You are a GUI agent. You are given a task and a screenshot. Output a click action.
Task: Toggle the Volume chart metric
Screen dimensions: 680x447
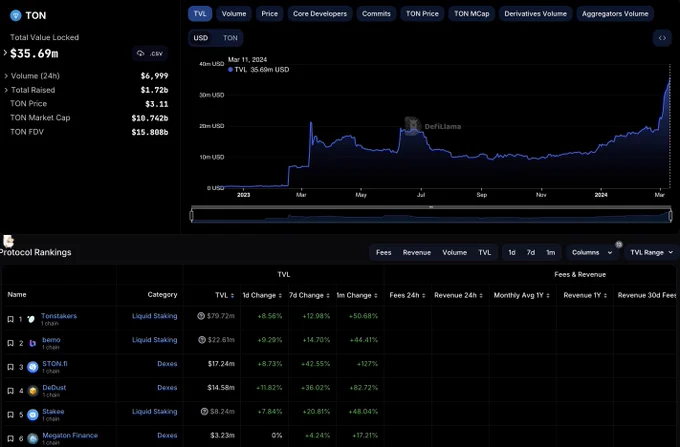point(234,14)
